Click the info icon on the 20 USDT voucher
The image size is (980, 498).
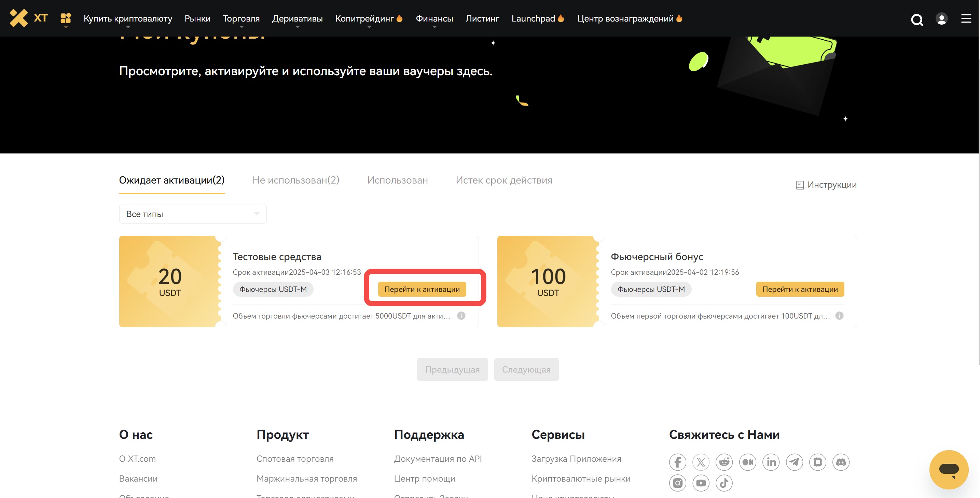(x=461, y=315)
